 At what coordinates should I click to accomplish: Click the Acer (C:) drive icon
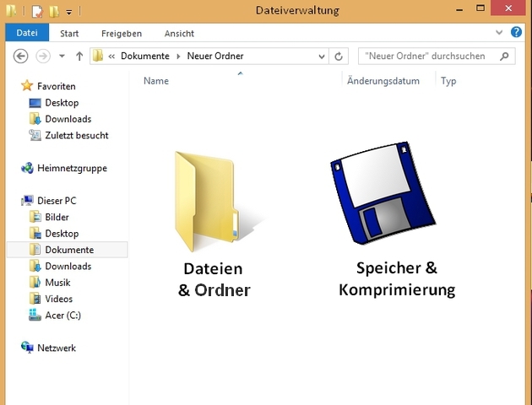pyautogui.click(x=35, y=315)
